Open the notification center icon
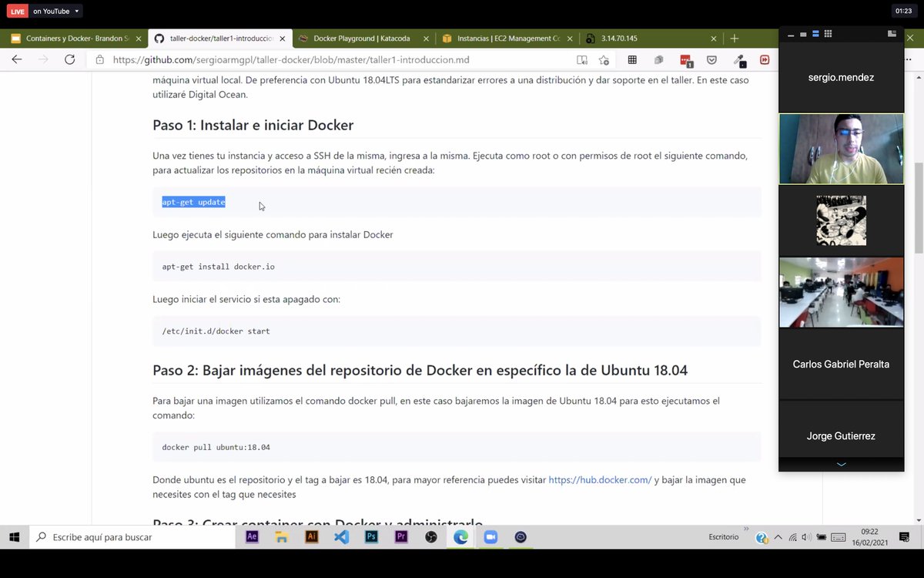This screenshot has width=924, height=578. 902,537
